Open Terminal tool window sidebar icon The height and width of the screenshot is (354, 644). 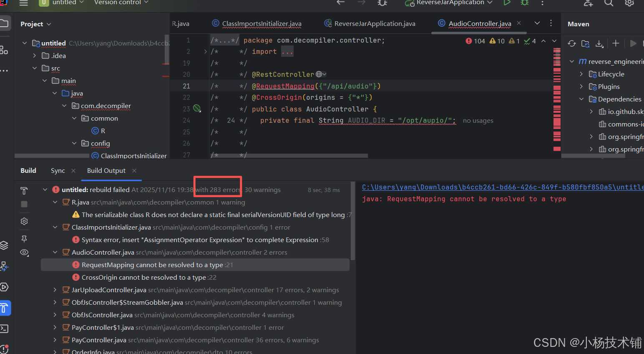click(4, 329)
